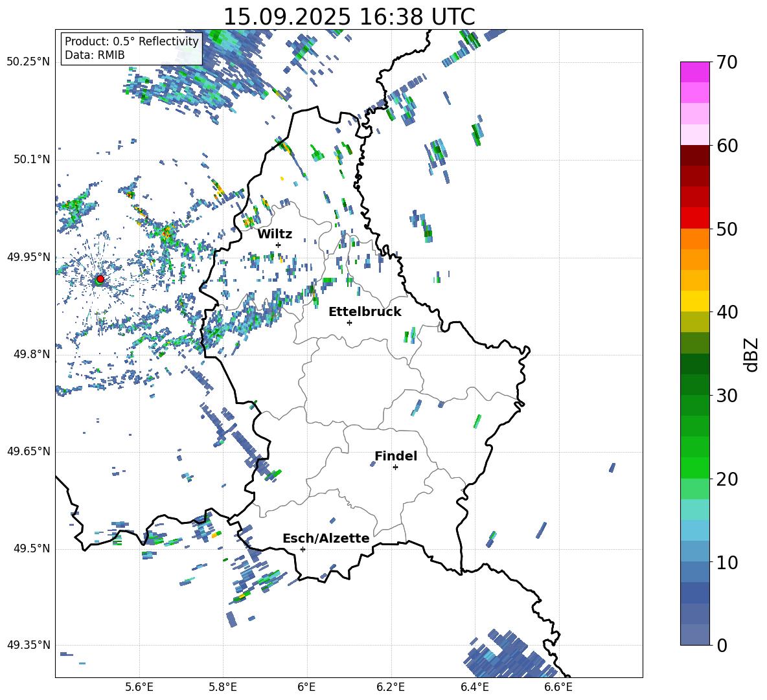Viewport: 767px width, 700px height.
Task: Click the 49.95°N latitude label
Action: [x=29, y=257]
